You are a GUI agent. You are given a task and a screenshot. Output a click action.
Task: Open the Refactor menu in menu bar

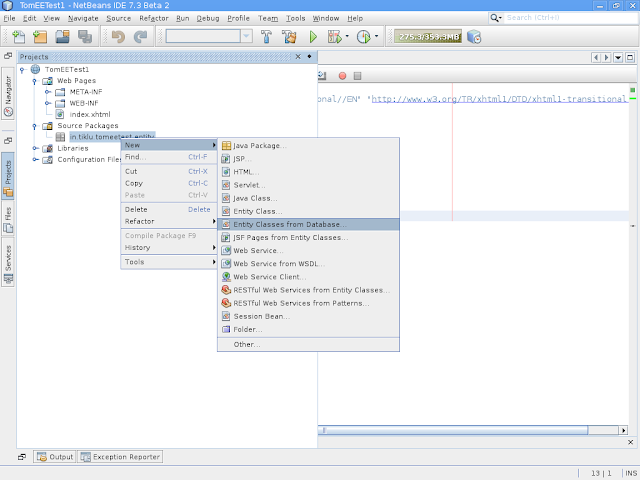(x=153, y=18)
